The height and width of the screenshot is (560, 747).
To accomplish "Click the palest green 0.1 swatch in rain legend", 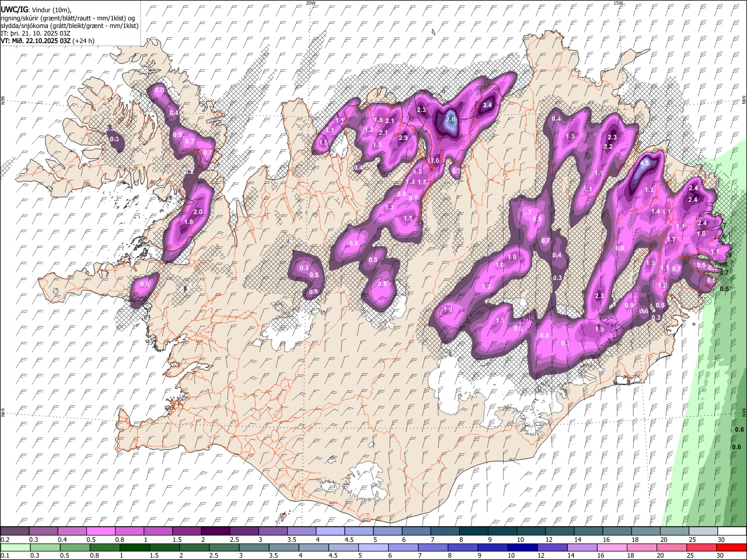I will (15, 547).
